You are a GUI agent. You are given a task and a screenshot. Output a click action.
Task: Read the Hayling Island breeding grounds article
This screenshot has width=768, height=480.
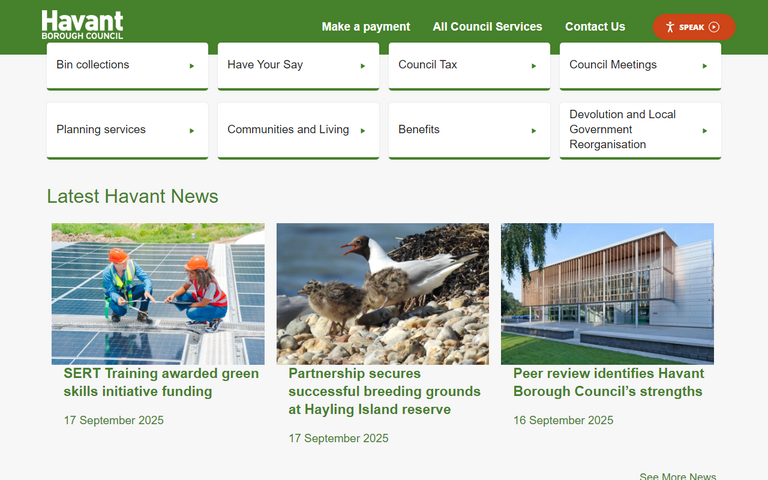click(x=384, y=391)
